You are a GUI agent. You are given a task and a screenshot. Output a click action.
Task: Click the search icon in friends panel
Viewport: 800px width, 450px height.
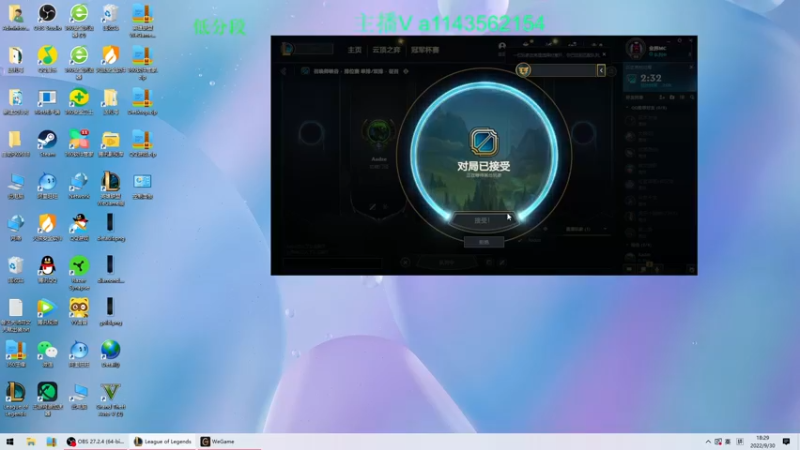point(692,97)
